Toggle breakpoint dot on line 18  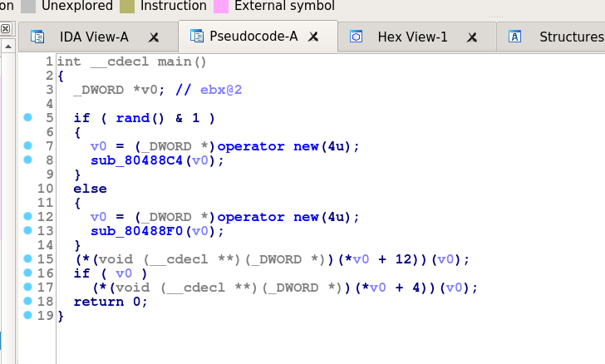coord(27,301)
